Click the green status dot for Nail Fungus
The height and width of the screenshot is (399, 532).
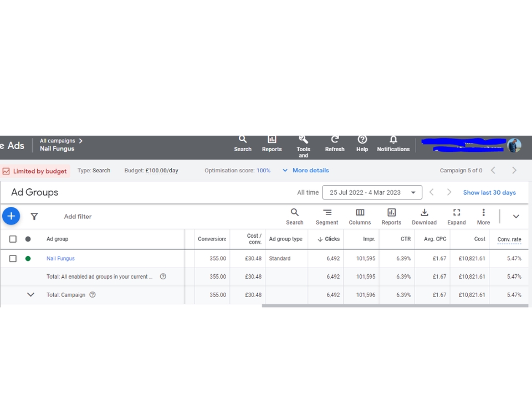28,259
